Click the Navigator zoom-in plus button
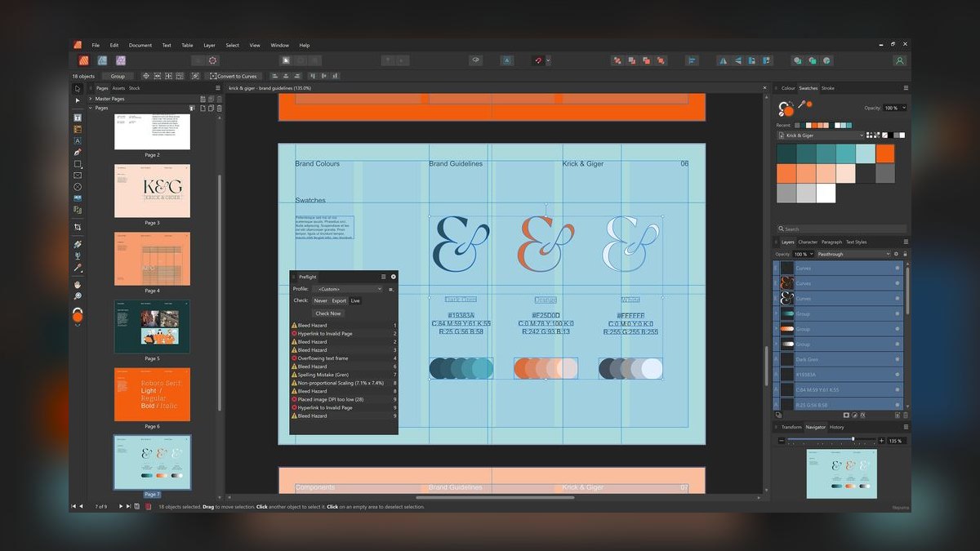Image resolution: width=980 pixels, height=551 pixels. click(x=881, y=441)
